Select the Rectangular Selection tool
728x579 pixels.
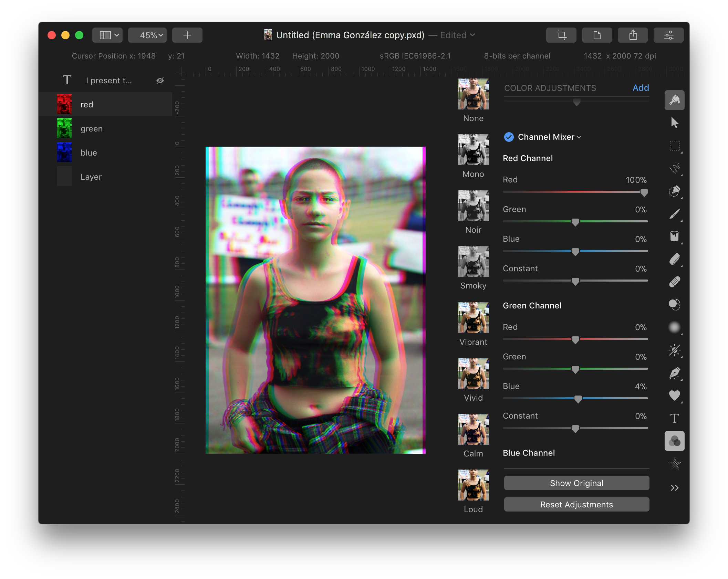(x=674, y=146)
